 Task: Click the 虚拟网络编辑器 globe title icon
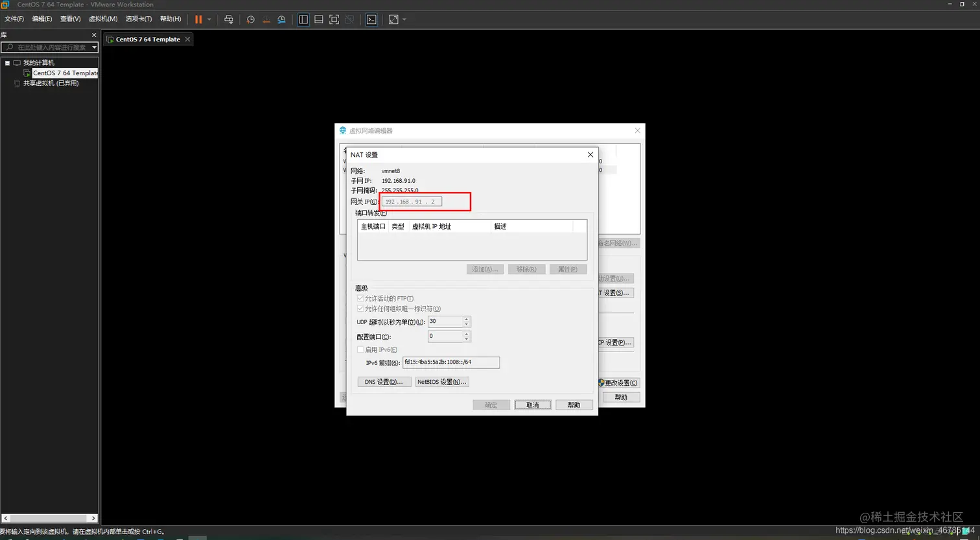[x=343, y=130]
